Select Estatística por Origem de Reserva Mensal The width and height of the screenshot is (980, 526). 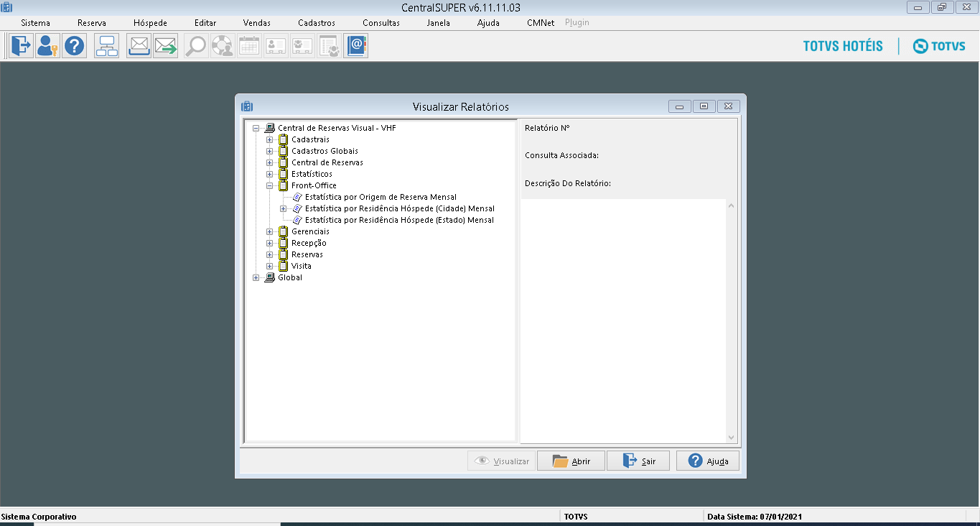[x=380, y=197]
